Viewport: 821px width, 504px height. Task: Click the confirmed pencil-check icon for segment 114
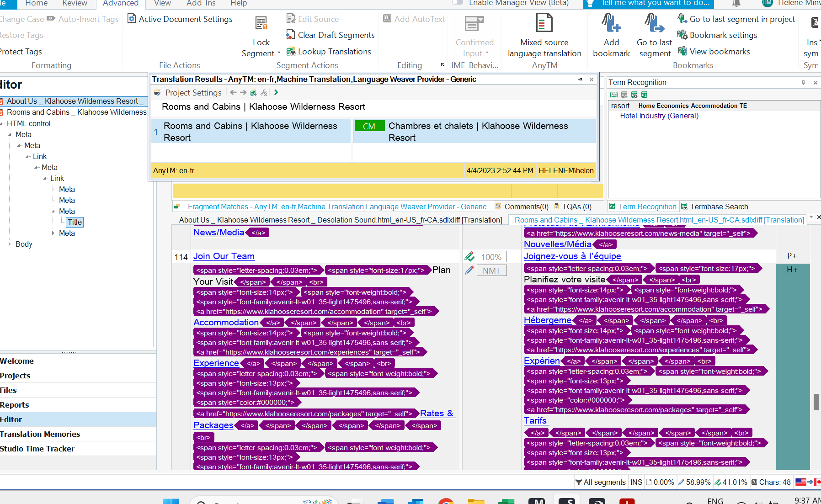point(469,257)
